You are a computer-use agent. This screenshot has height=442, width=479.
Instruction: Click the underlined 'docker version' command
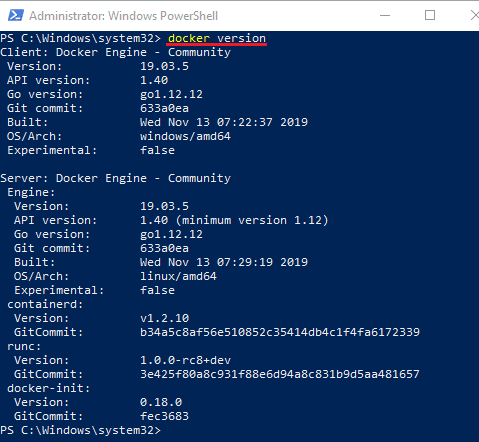pos(217,39)
